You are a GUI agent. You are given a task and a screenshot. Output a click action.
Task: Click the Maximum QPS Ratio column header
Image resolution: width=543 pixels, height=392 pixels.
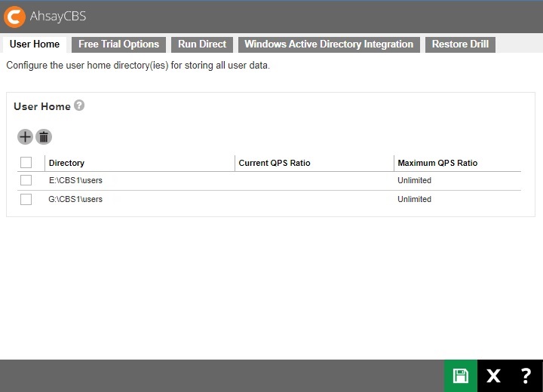[x=437, y=163]
